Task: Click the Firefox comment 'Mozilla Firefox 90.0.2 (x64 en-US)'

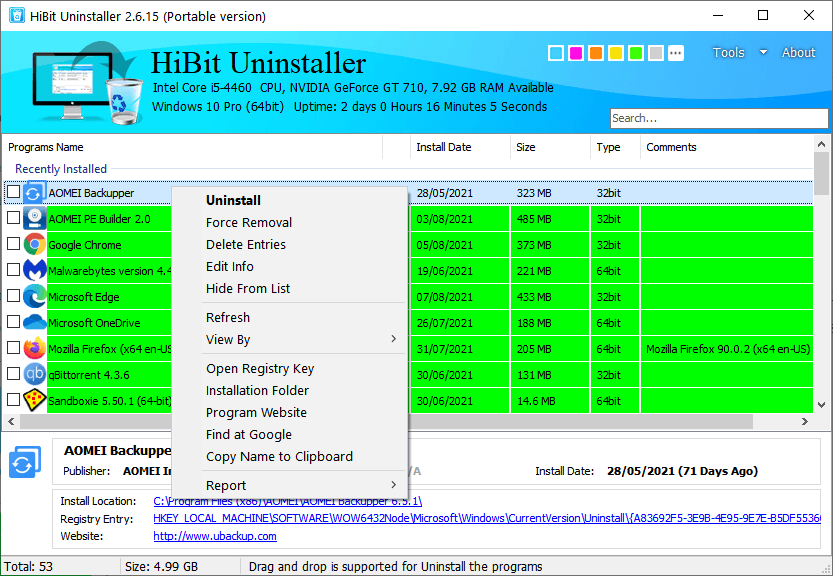Action: [x=728, y=349]
